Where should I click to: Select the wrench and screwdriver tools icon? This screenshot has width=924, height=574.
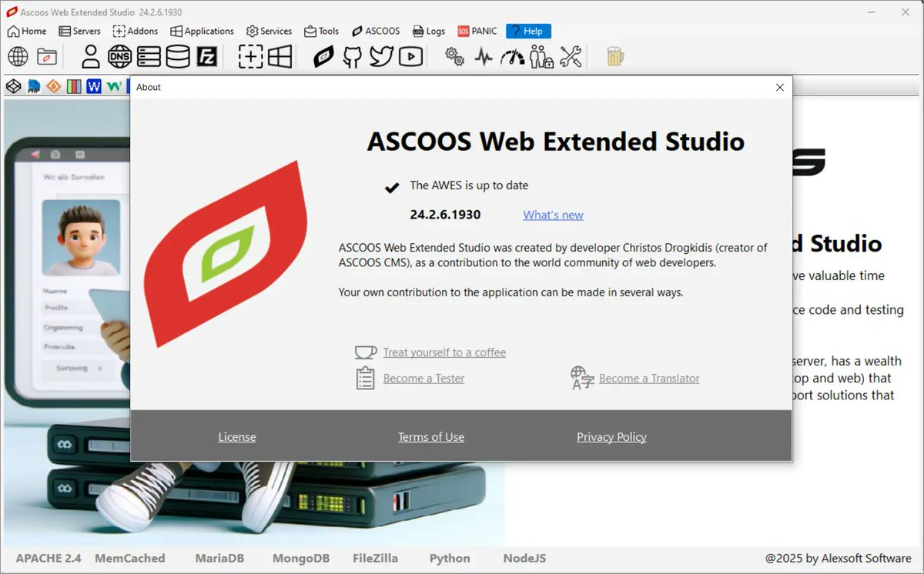pyautogui.click(x=571, y=56)
